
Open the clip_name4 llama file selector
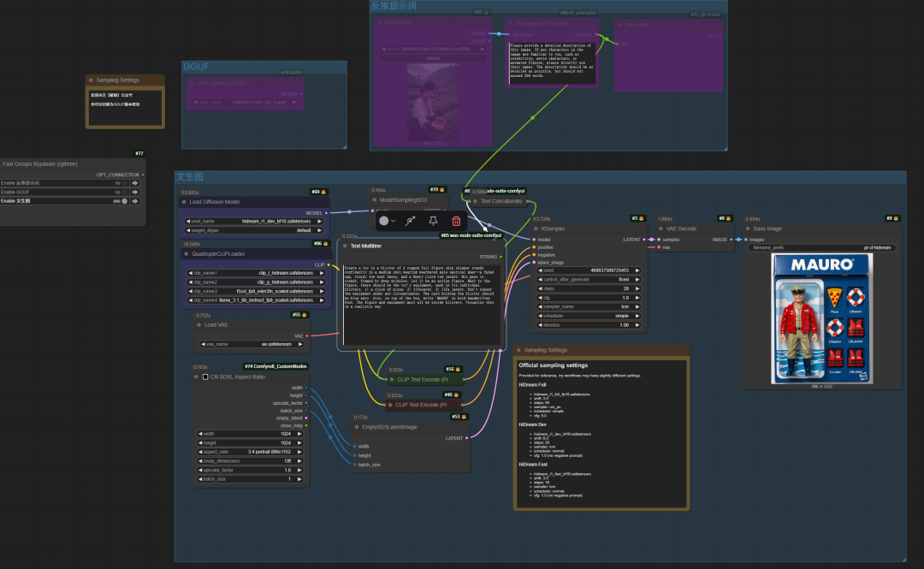pyautogui.click(x=257, y=300)
